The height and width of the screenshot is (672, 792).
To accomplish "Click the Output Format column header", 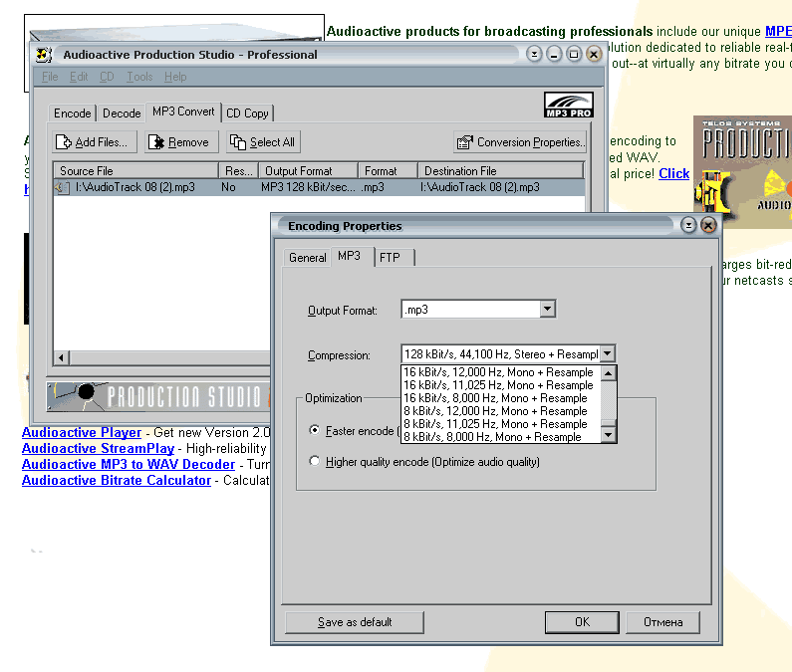I will click(308, 170).
